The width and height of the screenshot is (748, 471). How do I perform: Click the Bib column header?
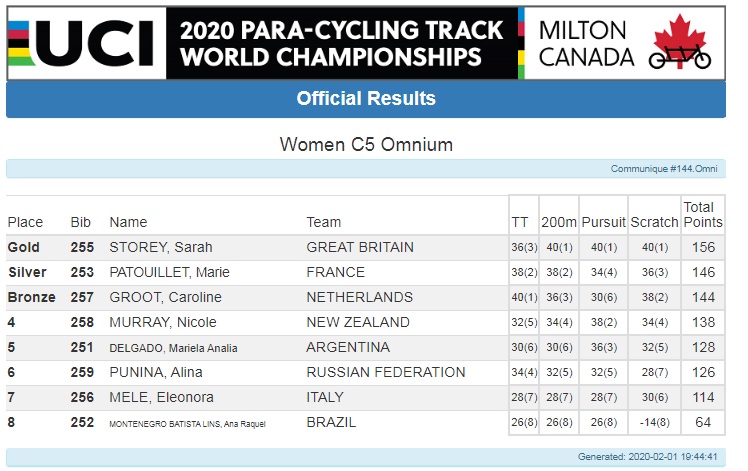(x=81, y=222)
